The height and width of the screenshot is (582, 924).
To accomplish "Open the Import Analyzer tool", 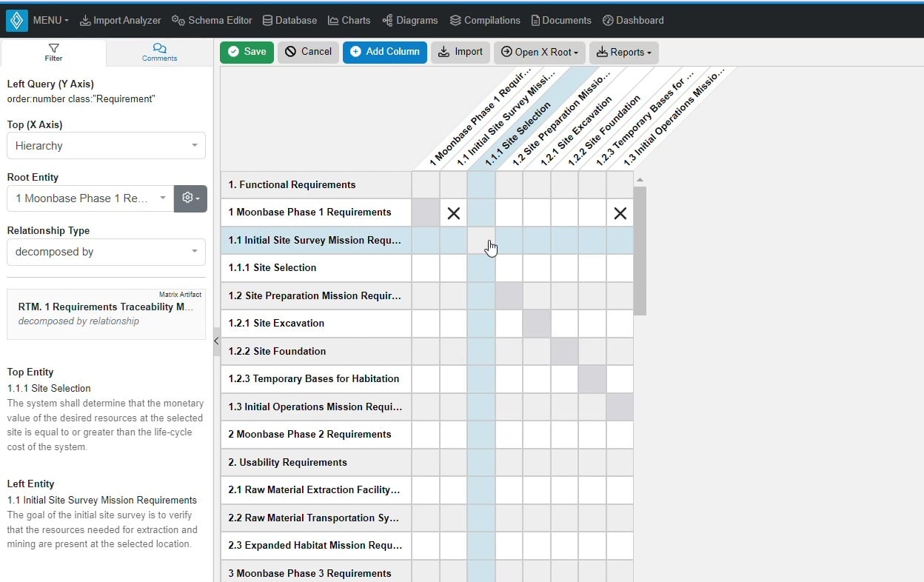I will 120,21.
